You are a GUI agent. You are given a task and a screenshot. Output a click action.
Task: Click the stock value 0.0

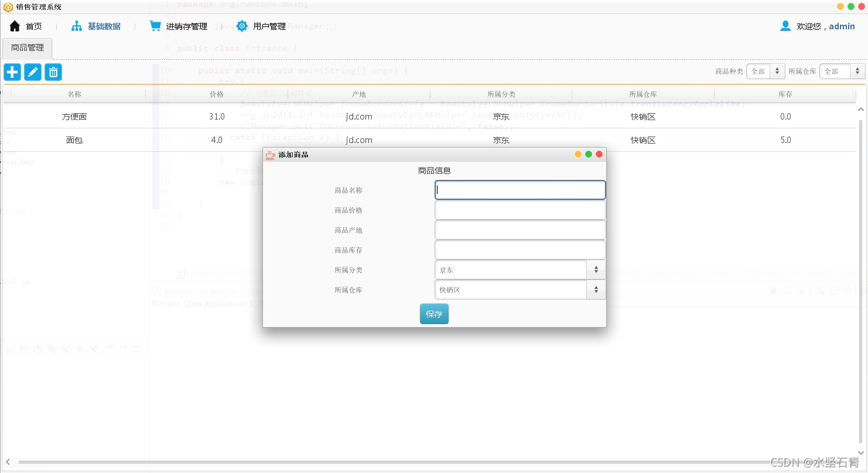coord(785,117)
